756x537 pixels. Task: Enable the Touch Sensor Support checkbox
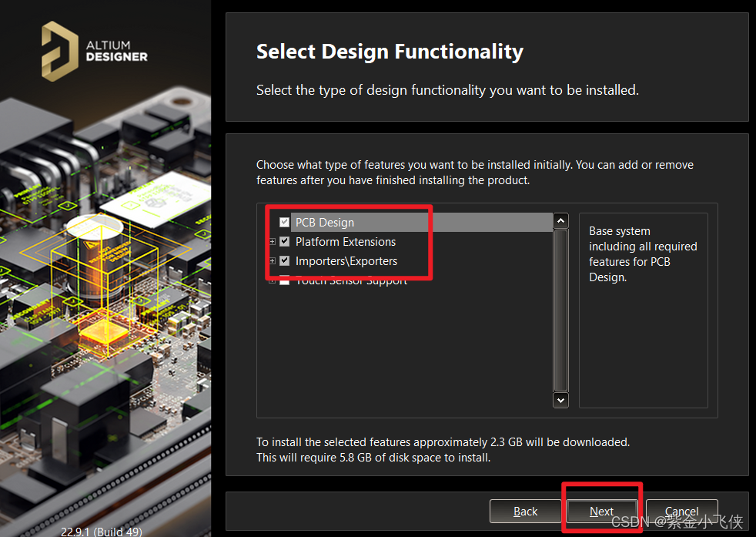click(x=285, y=281)
